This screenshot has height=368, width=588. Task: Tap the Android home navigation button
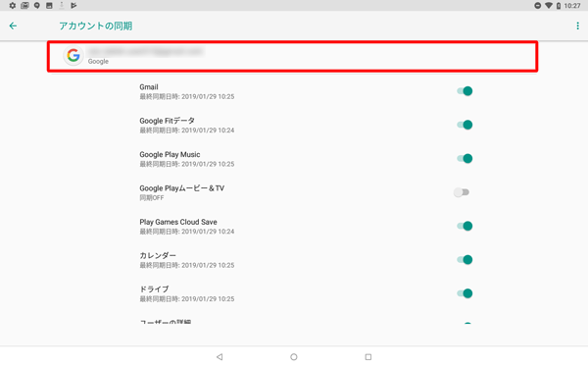coord(294,356)
